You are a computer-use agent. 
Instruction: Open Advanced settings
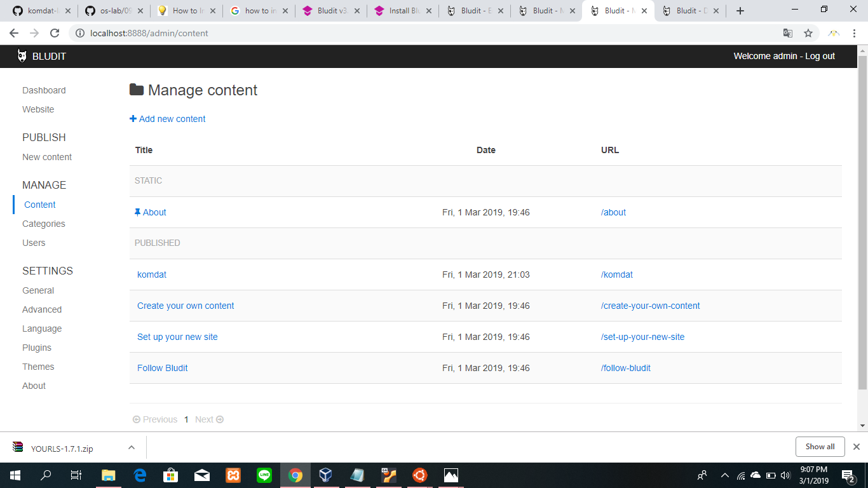coord(42,309)
